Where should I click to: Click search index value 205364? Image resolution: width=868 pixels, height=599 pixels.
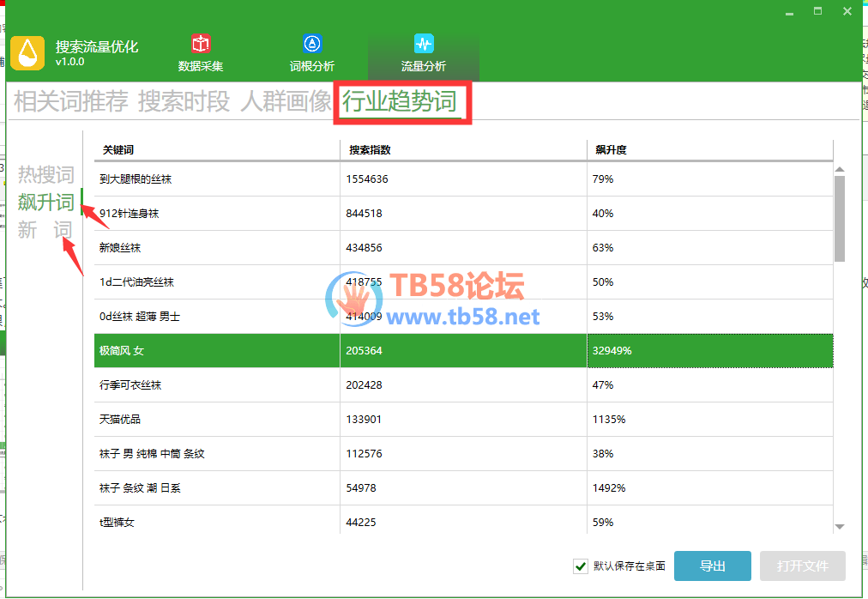[x=364, y=351]
